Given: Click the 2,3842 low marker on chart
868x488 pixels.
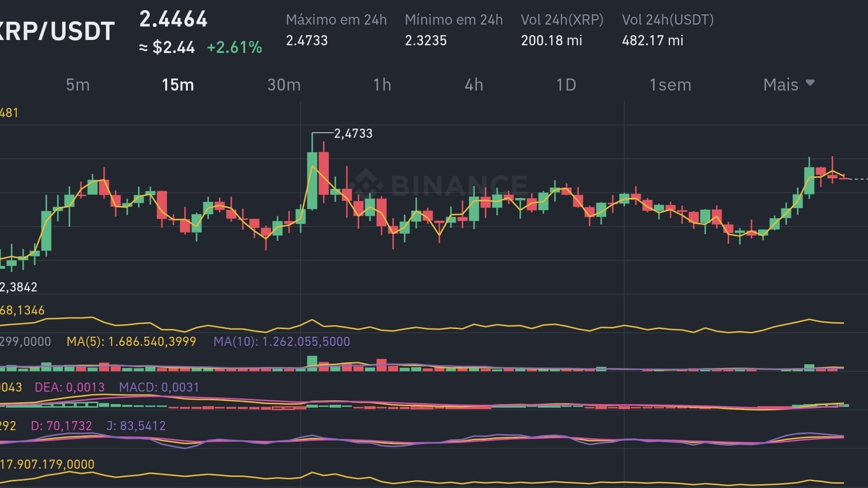Looking at the screenshot, I should (x=18, y=287).
